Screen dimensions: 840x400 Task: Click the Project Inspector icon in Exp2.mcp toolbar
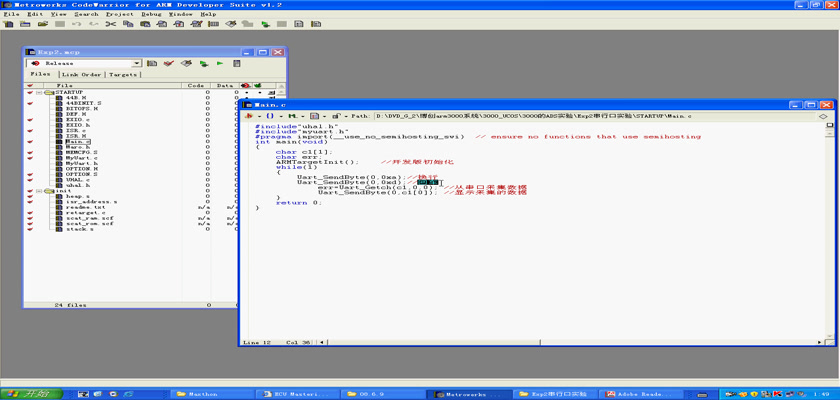pos(237,63)
